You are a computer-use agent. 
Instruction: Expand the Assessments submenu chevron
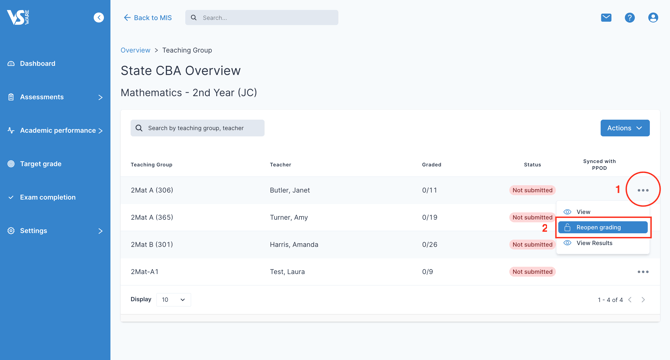coord(100,97)
